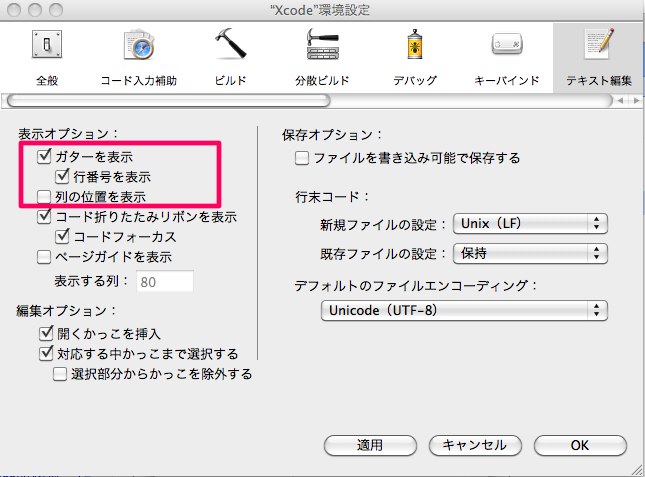Toggle コード折りたたみリボンを表示 checkbox
Viewport: 645px width, 477px height.
[44, 216]
